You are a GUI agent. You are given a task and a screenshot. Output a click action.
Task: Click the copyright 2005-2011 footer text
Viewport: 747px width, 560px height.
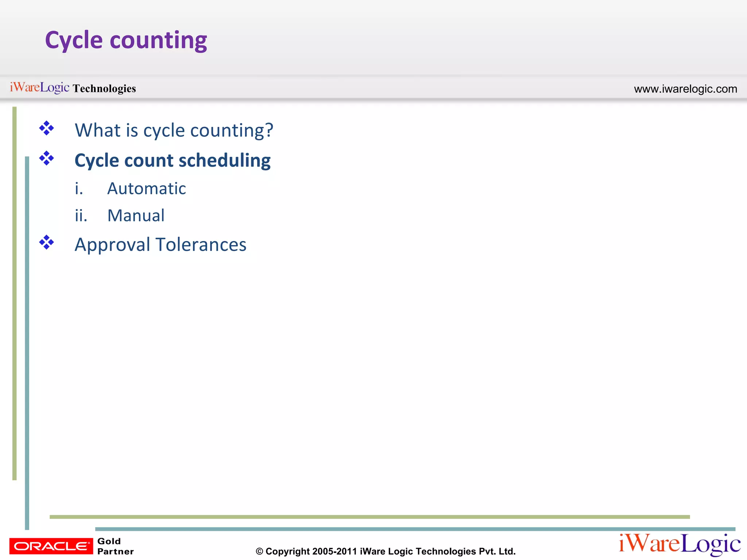[x=386, y=551]
